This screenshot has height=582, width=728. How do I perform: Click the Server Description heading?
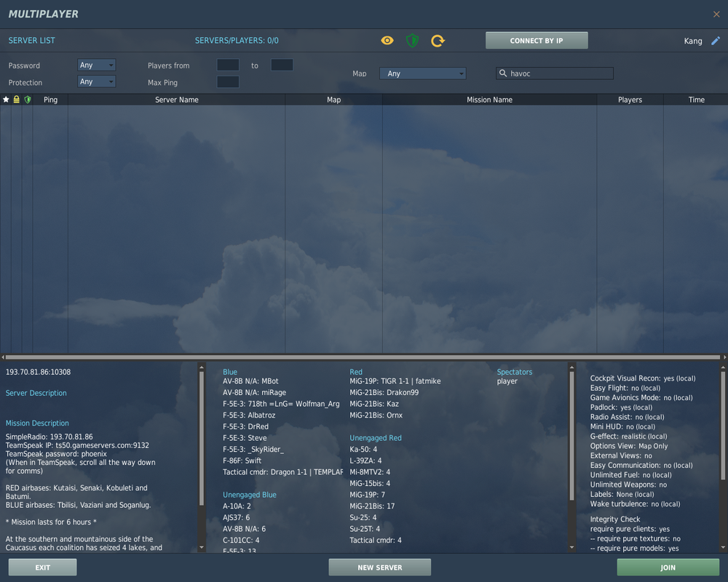click(x=36, y=393)
